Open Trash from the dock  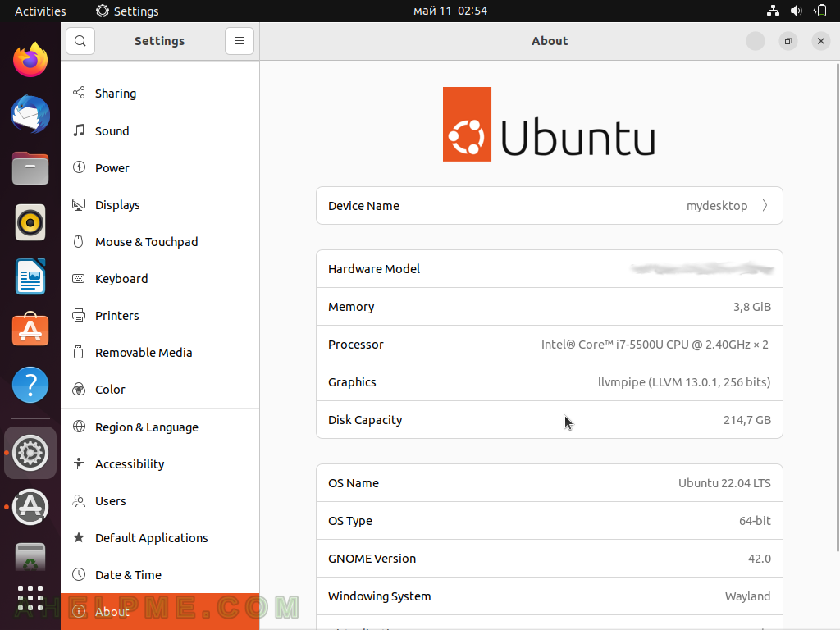point(30,557)
